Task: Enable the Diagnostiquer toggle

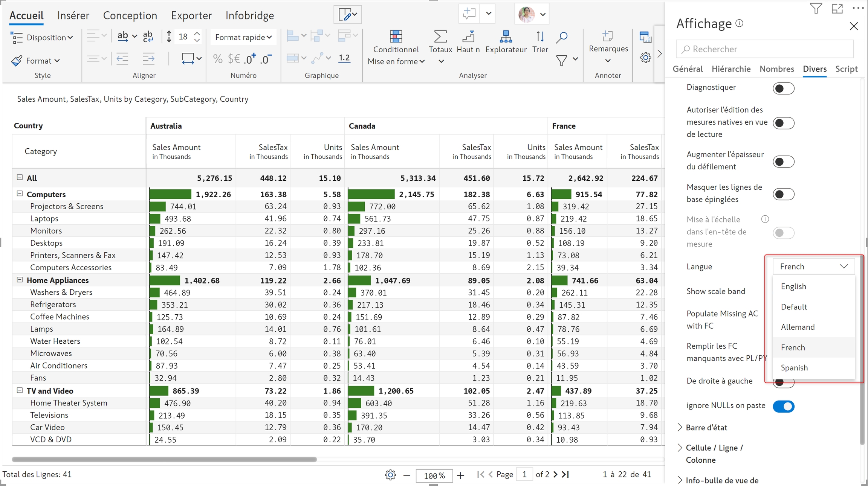Action: 783,88
